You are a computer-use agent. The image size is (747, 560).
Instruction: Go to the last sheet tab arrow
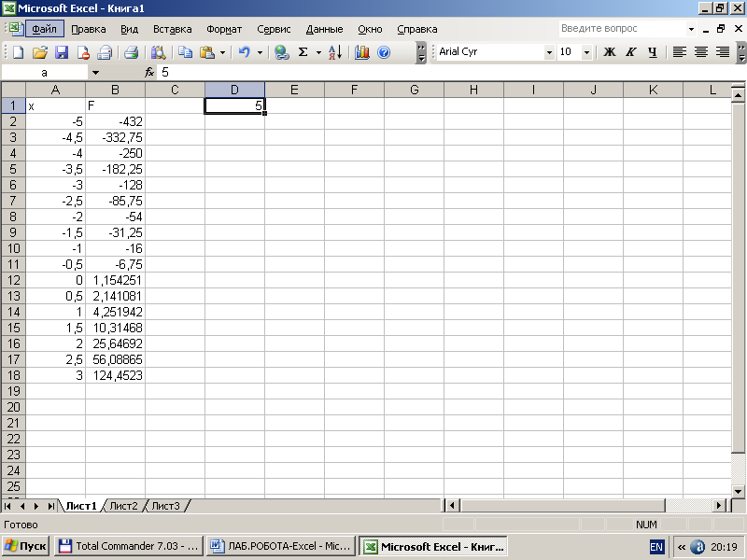coord(50,506)
